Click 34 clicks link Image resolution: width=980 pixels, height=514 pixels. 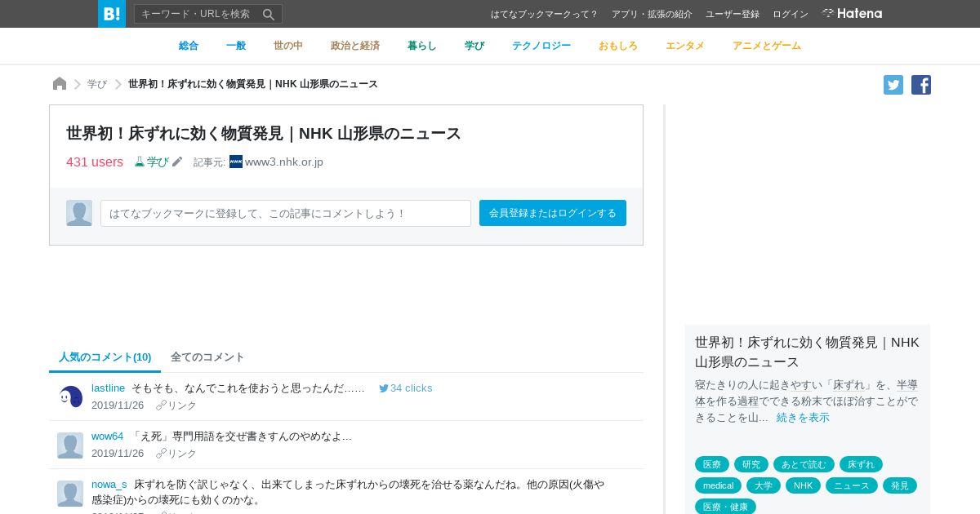(412, 388)
